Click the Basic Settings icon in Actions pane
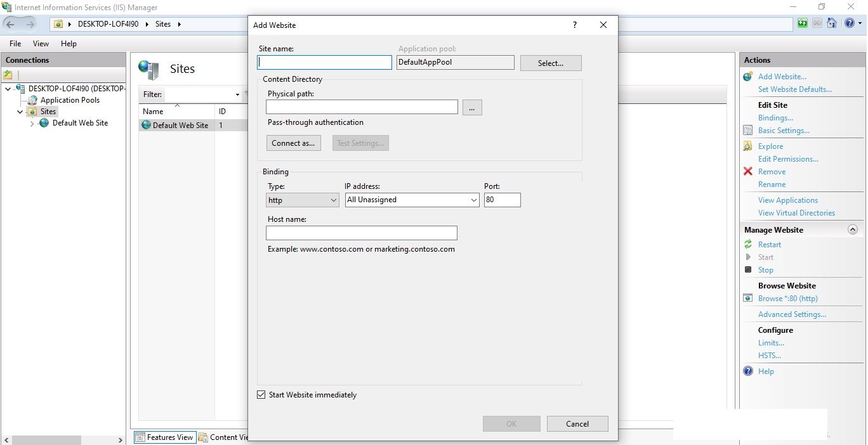 [x=747, y=130]
